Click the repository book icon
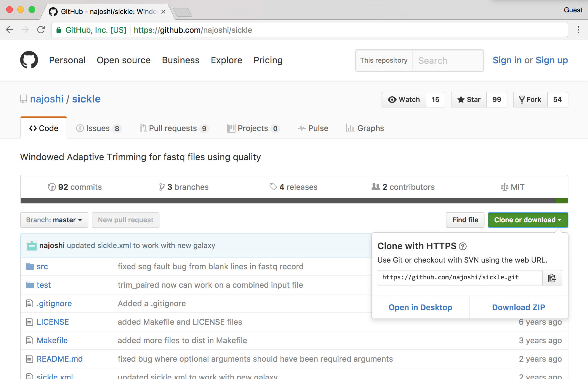This screenshot has height=379, width=588. (23, 99)
